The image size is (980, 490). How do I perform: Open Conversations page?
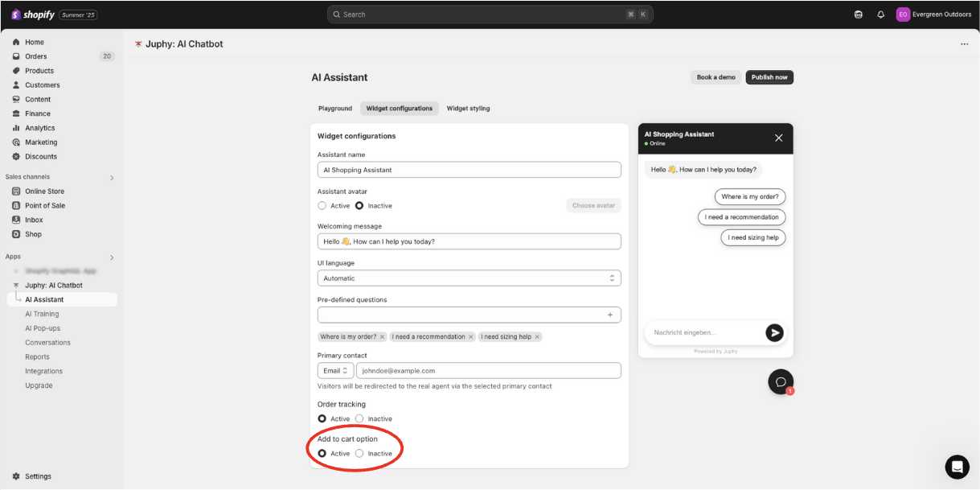(47, 343)
